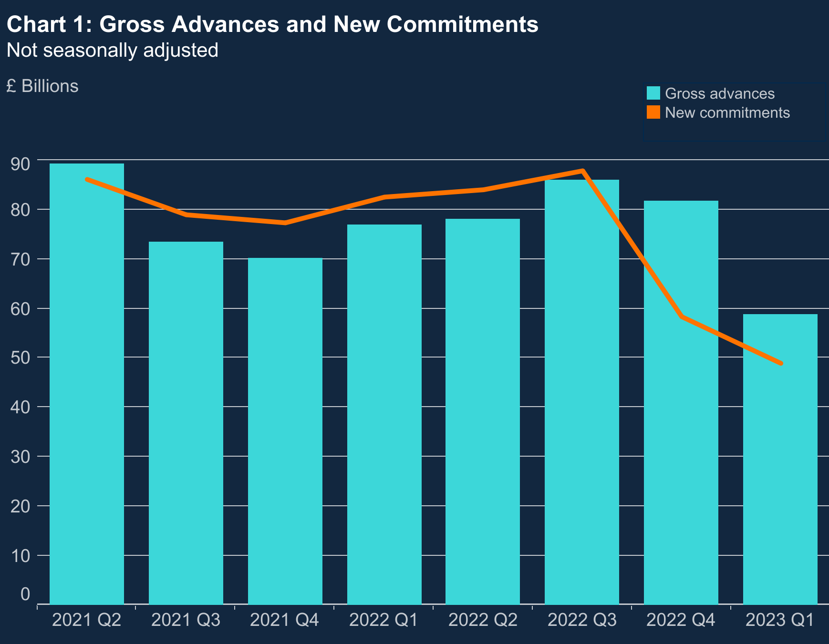
Task: Click the 2021 Q4 teal bar
Action: tap(285, 431)
